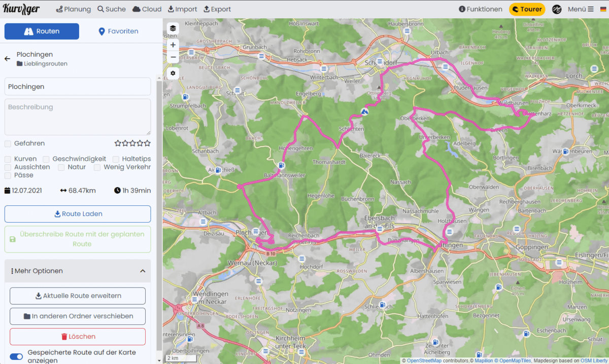Collapse the Mehr Optionen section

point(78,271)
